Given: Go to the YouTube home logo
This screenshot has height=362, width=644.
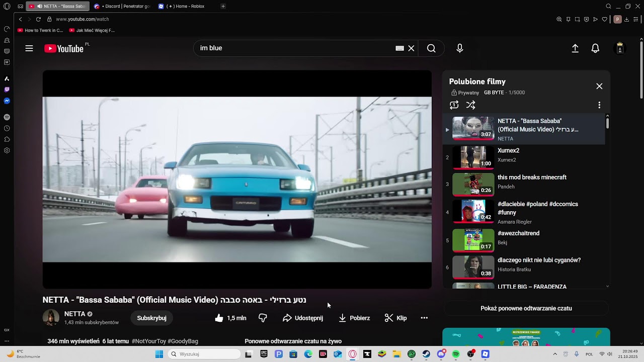Looking at the screenshot, I should click(x=64, y=48).
